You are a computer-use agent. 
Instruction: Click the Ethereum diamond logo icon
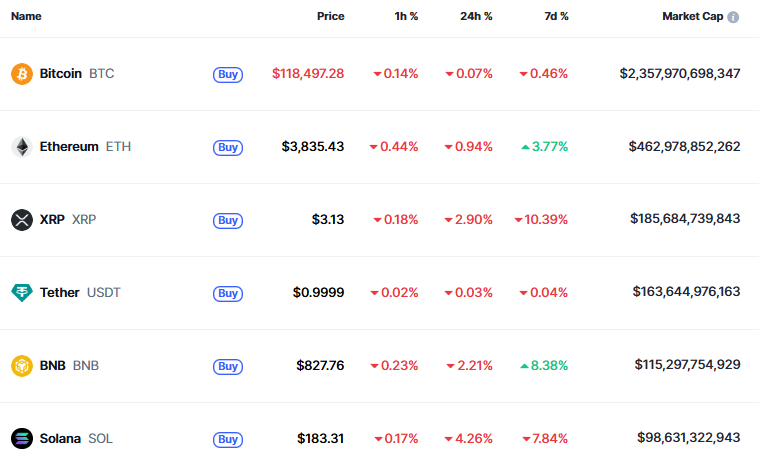point(22,147)
